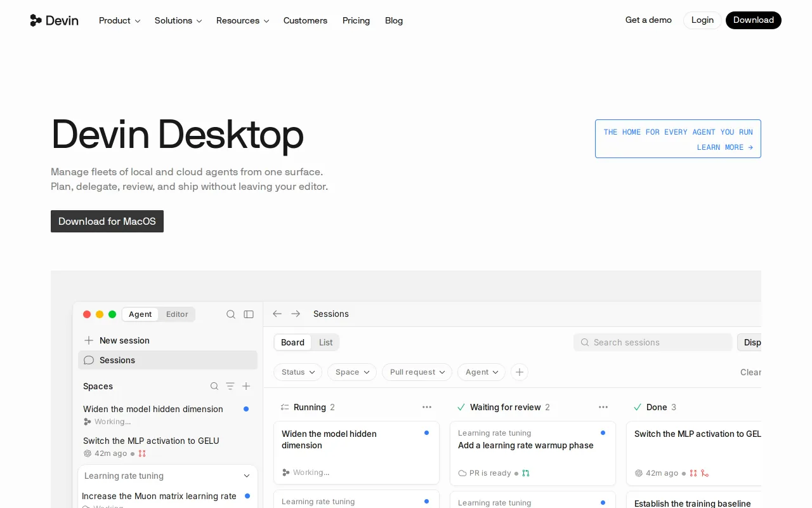
Task: Open the Waiting for review three-dot menu
Action: (603, 407)
